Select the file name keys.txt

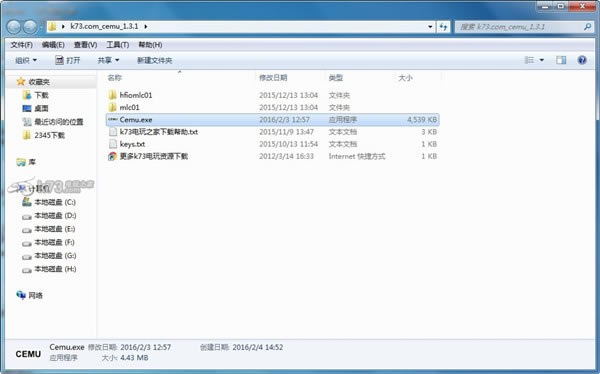click(x=132, y=144)
